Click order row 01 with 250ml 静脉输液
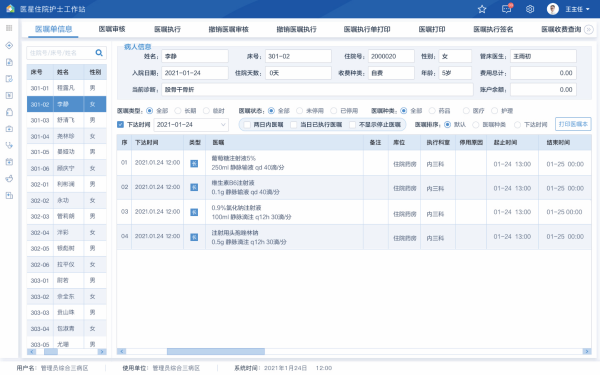Screen dimensions: 600x375 click(354, 163)
